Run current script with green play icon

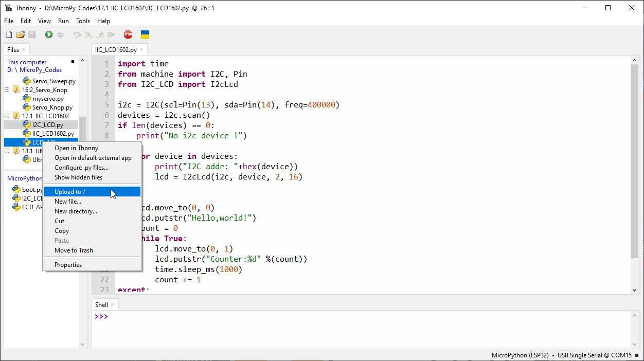tap(49, 34)
